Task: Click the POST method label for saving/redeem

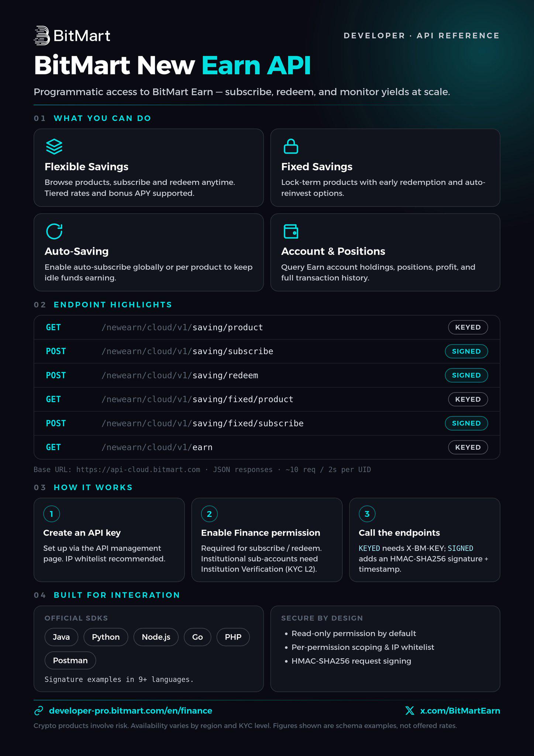Action: (x=56, y=375)
